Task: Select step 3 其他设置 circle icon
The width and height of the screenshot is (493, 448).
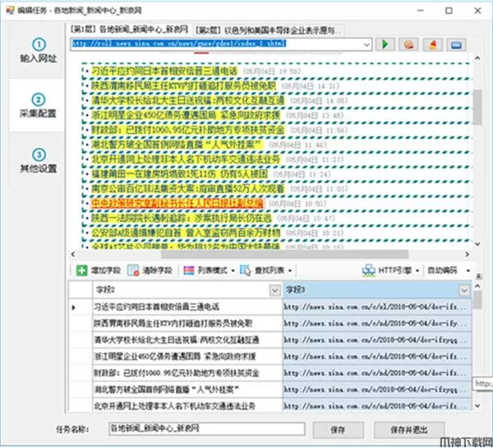Action: pos(39,155)
